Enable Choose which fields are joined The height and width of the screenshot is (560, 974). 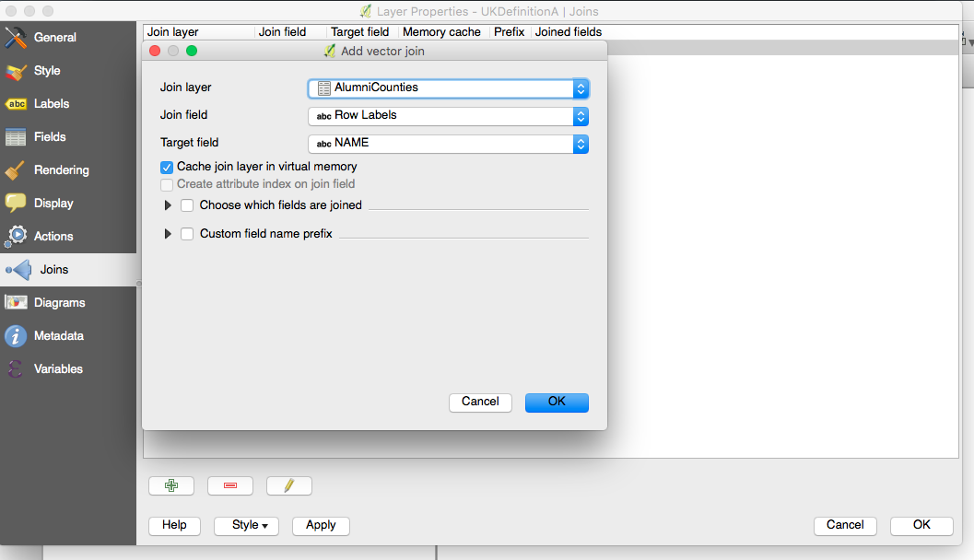point(187,205)
